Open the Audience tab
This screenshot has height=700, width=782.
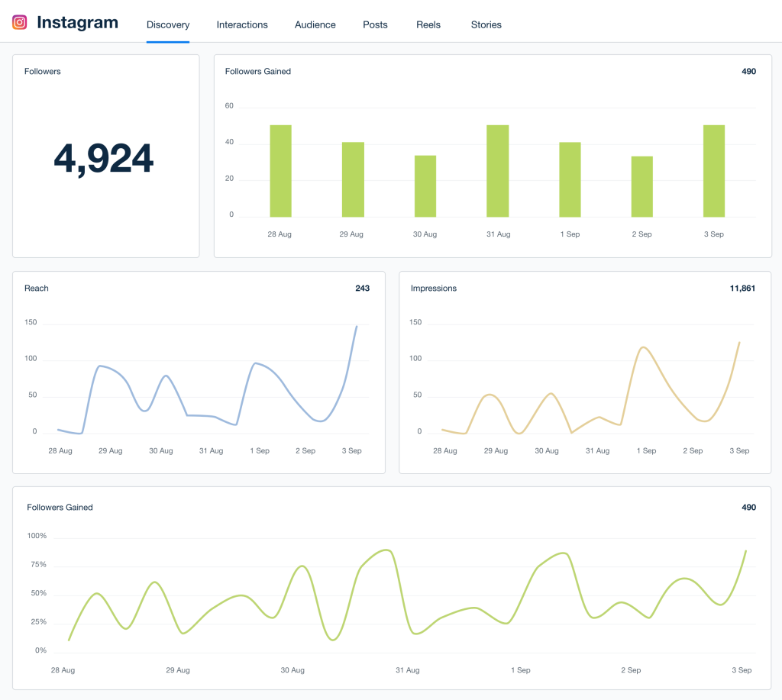coord(315,24)
